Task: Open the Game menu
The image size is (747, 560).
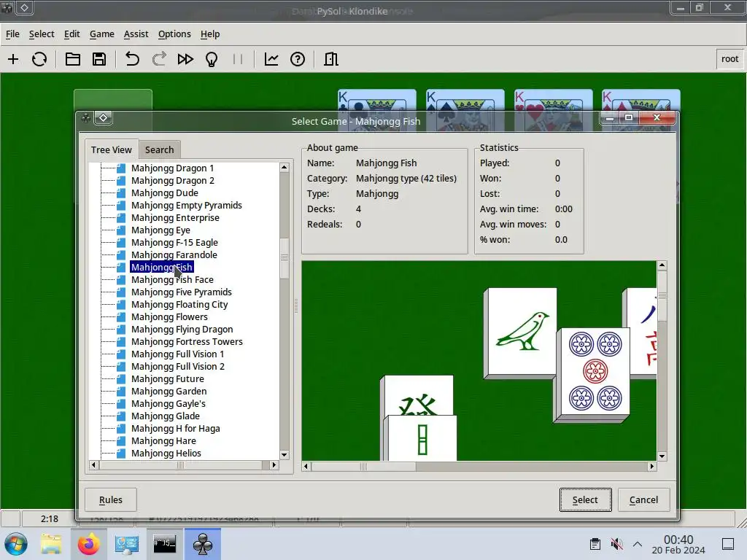Action: [x=102, y=34]
